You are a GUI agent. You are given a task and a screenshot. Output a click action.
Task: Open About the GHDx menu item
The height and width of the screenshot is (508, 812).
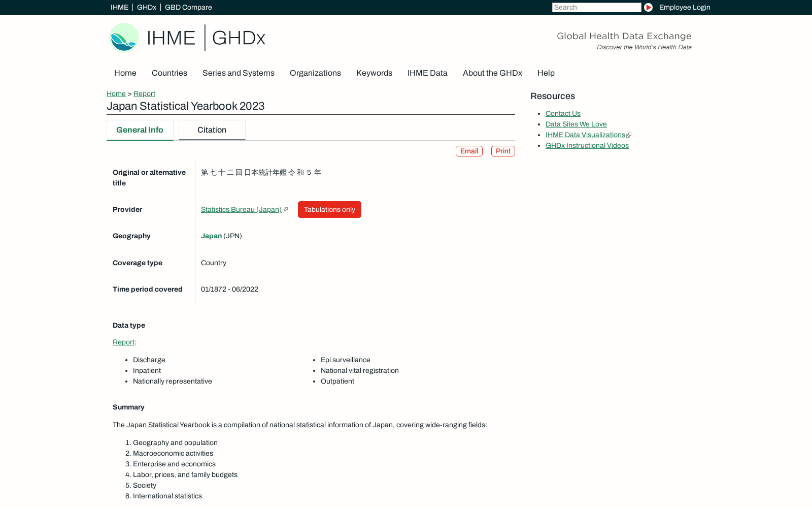tap(492, 73)
